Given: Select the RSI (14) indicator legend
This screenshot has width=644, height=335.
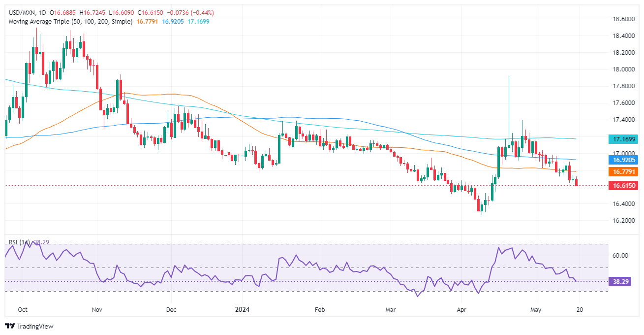Looking at the screenshot, I should coord(20,242).
